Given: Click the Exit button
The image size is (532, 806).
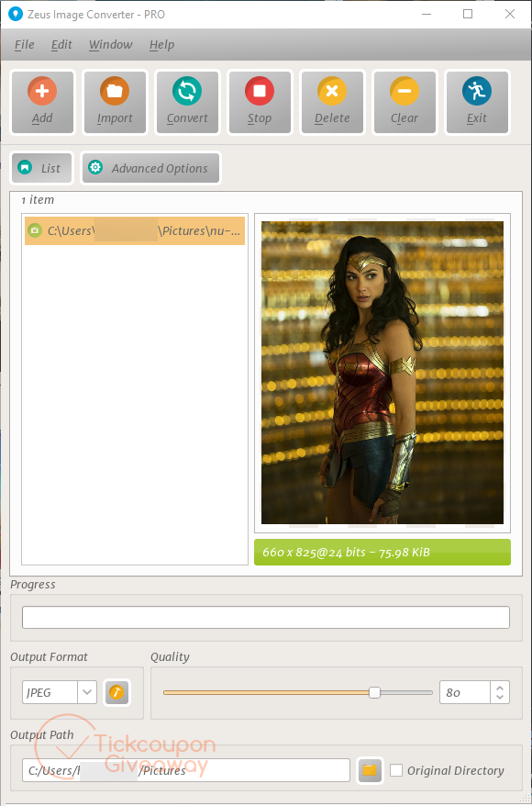Looking at the screenshot, I should [477, 102].
